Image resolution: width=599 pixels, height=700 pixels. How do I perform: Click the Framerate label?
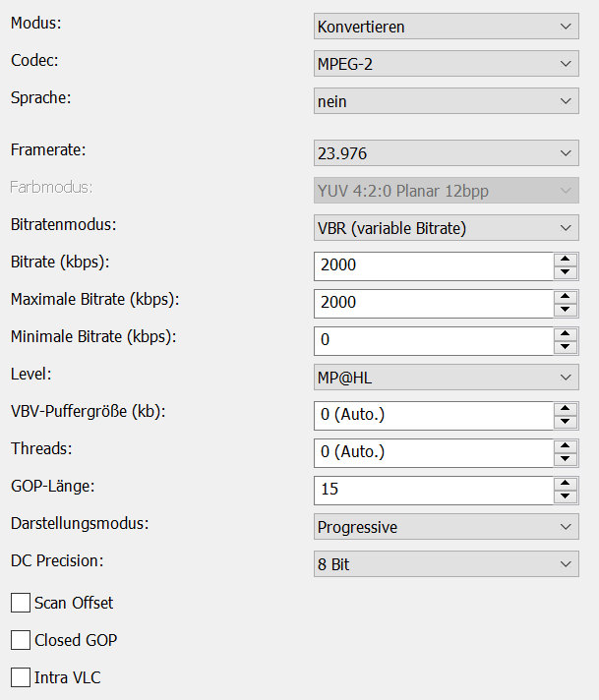click(48, 149)
